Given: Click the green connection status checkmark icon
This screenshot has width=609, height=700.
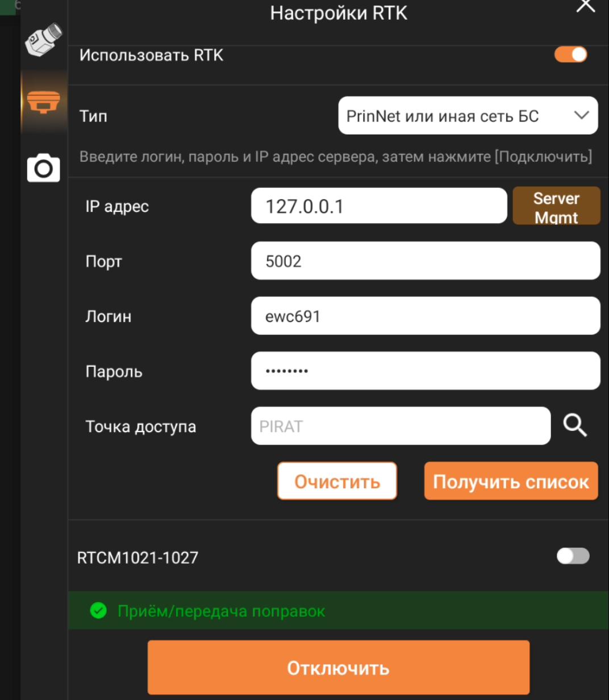Looking at the screenshot, I should 98,611.
